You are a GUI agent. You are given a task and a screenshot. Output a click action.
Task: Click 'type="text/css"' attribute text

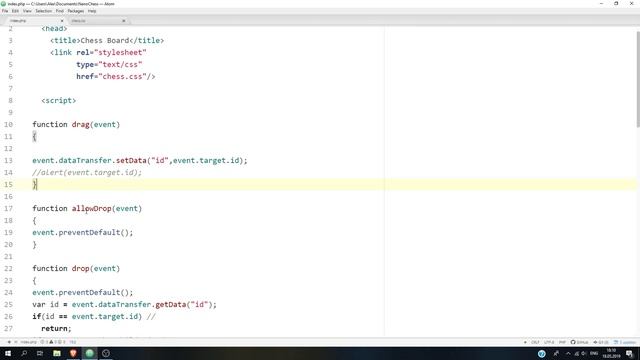109,64
